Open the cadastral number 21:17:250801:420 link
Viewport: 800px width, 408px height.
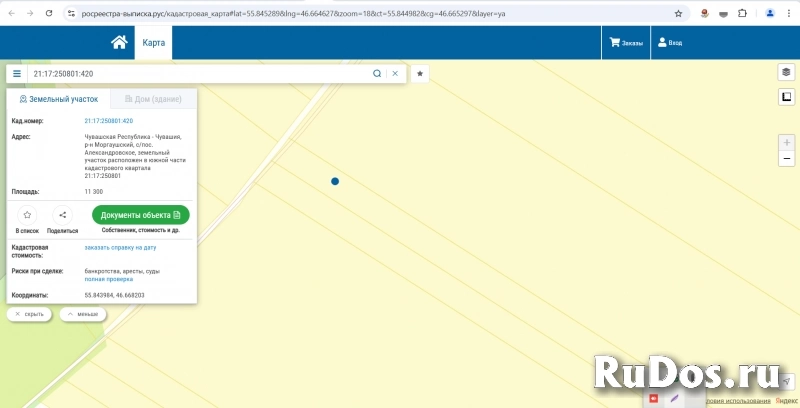coord(109,121)
